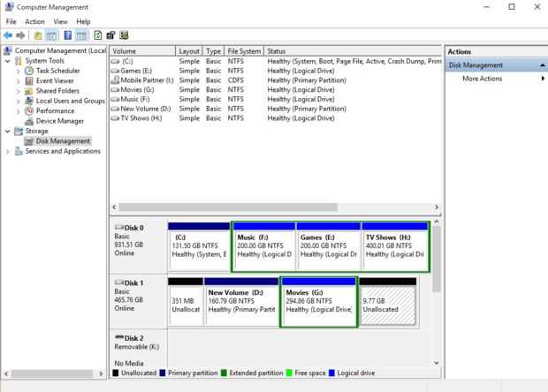
Task: Select the 9.77 GB Unallocated block
Action: click(x=388, y=302)
